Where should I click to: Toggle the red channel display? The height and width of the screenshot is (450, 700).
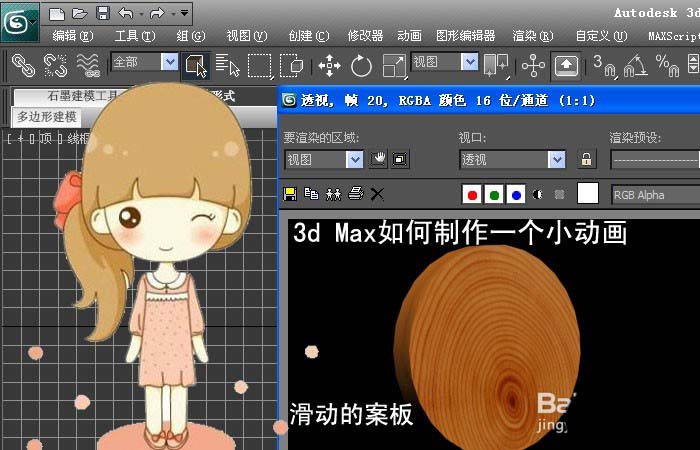[x=472, y=195]
